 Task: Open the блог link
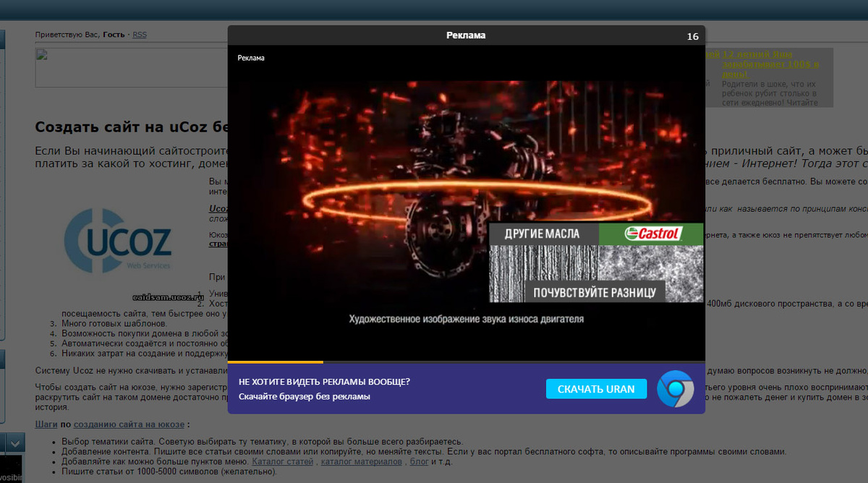pyautogui.click(x=420, y=461)
